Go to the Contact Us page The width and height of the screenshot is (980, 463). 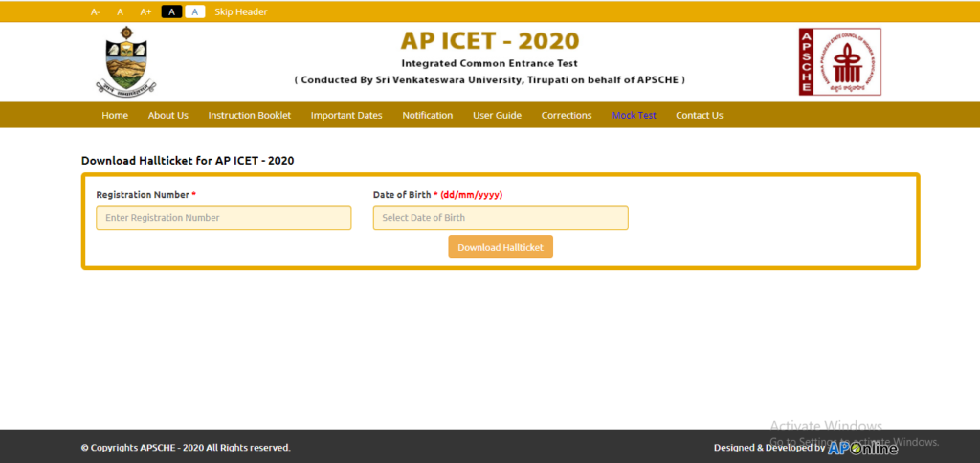click(700, 115)
